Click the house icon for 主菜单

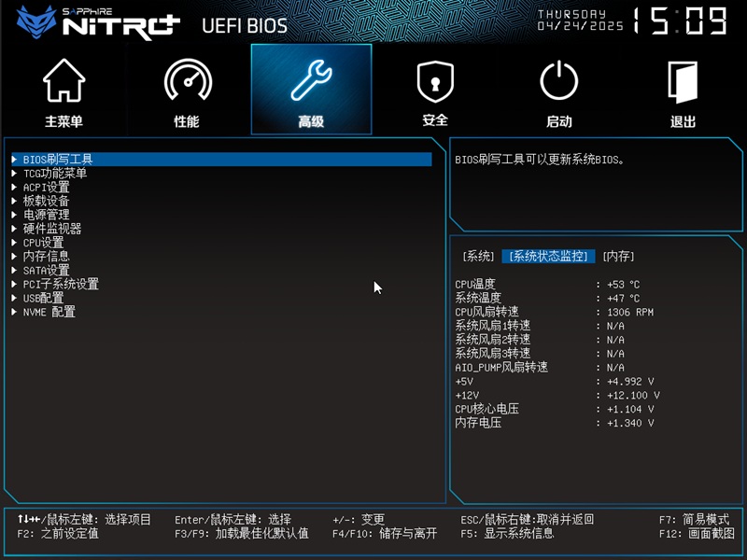pyautogui.click(x=63, y=82)
